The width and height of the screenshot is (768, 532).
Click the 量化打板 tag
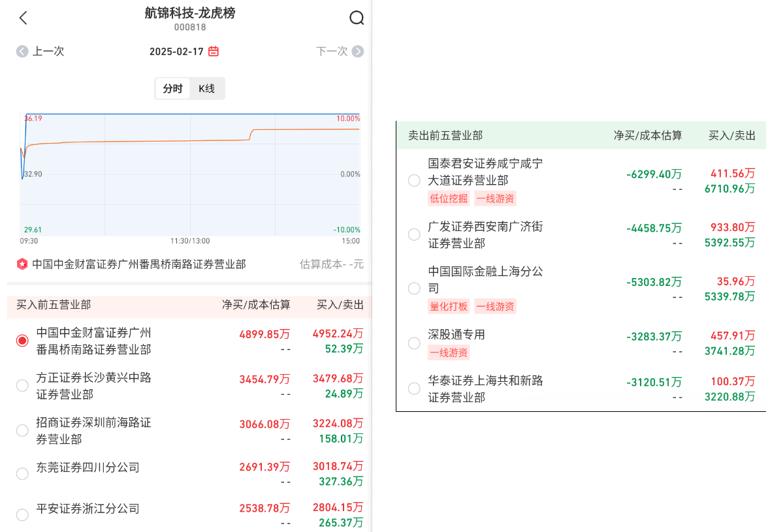[449, 306]
